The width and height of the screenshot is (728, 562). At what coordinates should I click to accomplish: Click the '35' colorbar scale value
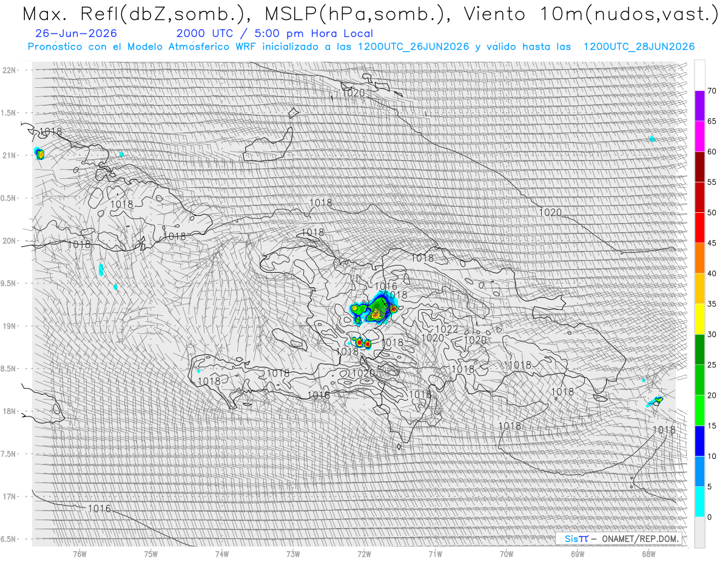[712, 304]
